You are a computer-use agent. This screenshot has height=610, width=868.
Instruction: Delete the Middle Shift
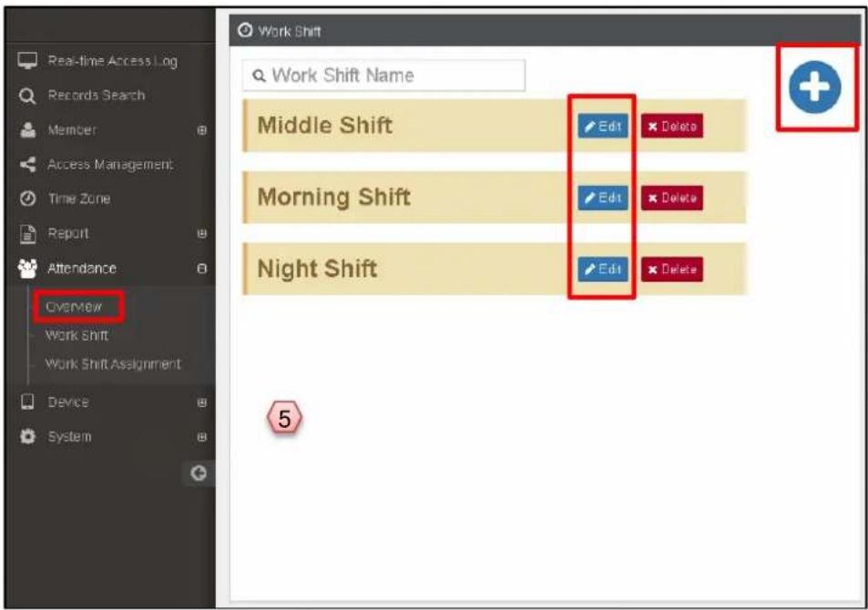pyautogui.click(x=672, y=127)
